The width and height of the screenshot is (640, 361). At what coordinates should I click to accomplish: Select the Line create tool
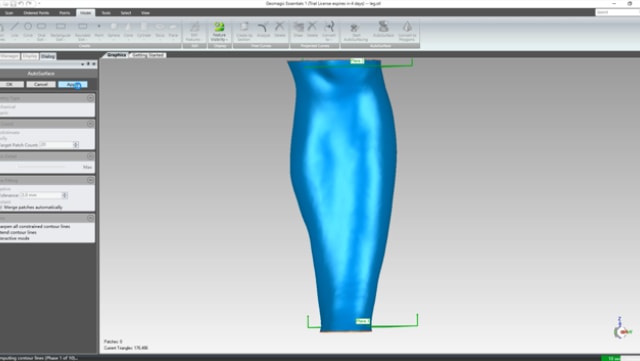15,30
